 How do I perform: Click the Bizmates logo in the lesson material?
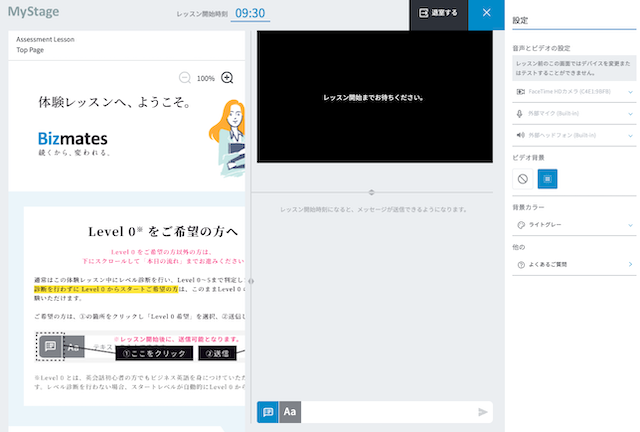(x=73, y=139)
